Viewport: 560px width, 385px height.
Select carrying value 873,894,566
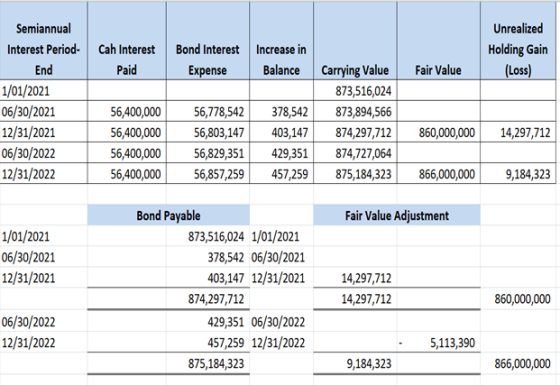pyautogui.click(x=355, y=112)
